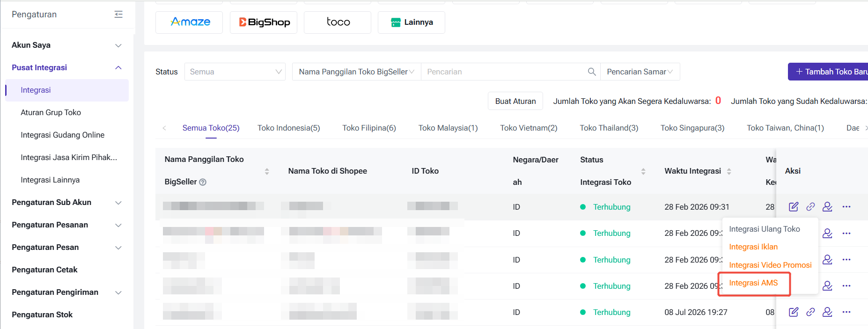
Task: Sort by Status Integrasi Toko column
Action: pyautogui.click(x=643, y=171)
